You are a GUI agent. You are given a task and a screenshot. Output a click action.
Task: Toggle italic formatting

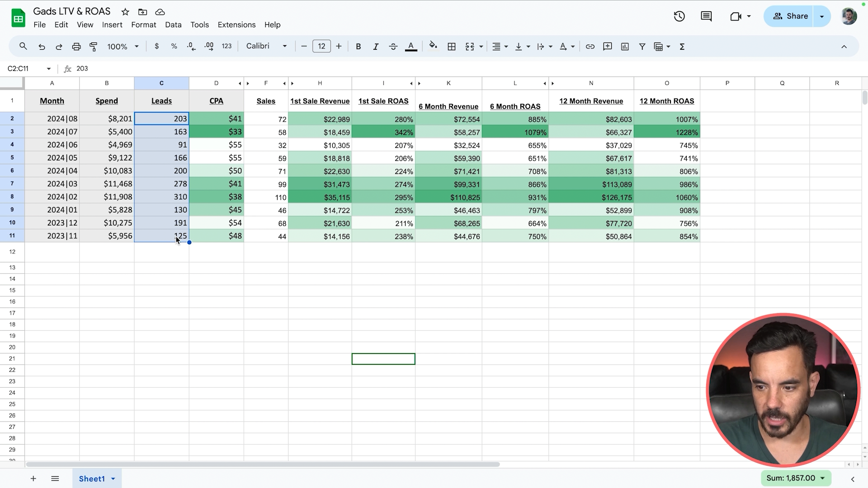[x=375, y=47]
